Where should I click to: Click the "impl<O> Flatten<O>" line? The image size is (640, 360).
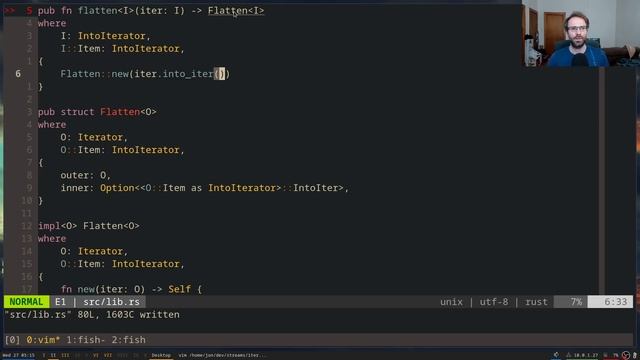point(89,226)
